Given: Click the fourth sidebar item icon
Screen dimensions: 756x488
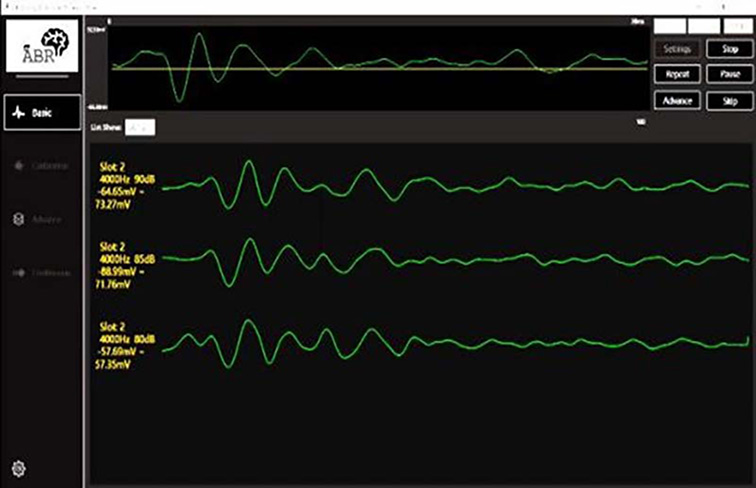Looking at the screenshot, I should coord(18,272).
